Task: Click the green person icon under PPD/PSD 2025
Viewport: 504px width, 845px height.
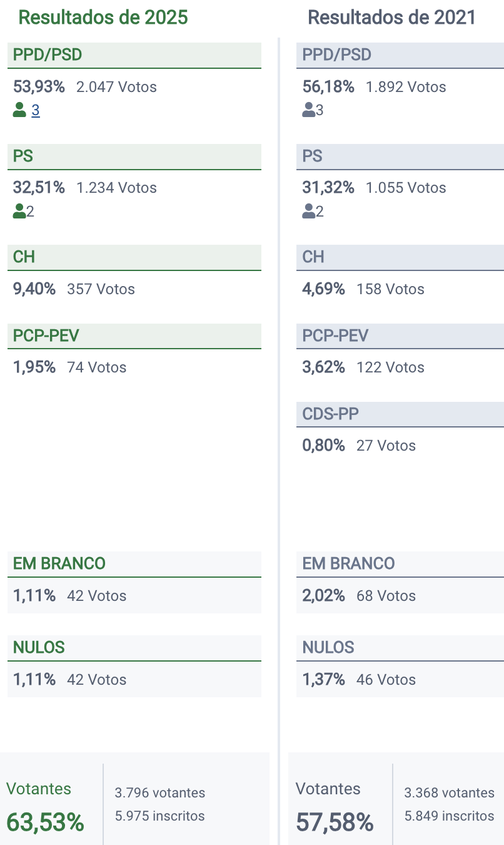Action: pos(19,111)
